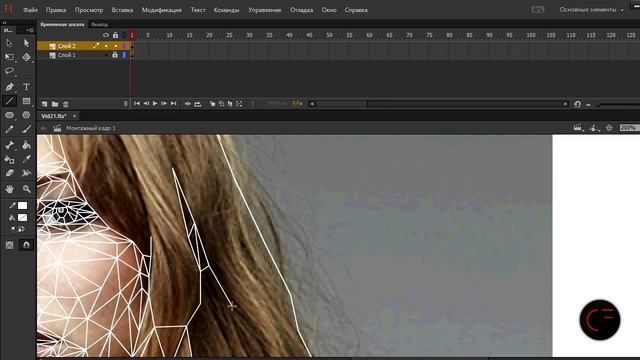Open the Основные элементы workspace dropdown
Image resolution: width=640 pixels, height=360 pixels.
(x=591, y=10)
